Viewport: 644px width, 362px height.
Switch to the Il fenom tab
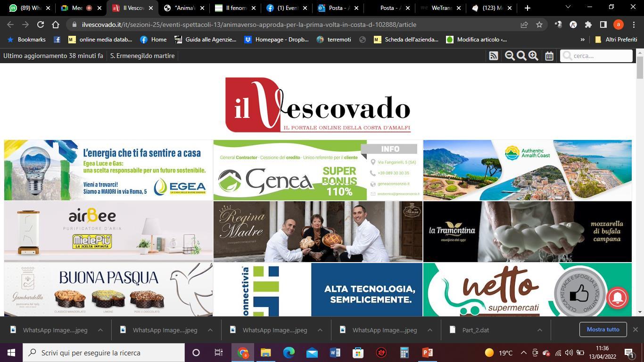235,8
